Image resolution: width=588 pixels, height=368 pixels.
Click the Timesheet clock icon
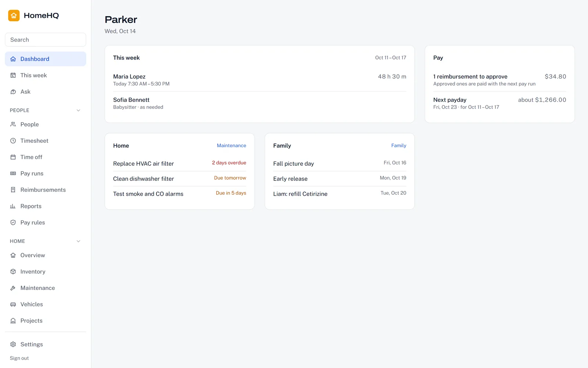point(13,141)
